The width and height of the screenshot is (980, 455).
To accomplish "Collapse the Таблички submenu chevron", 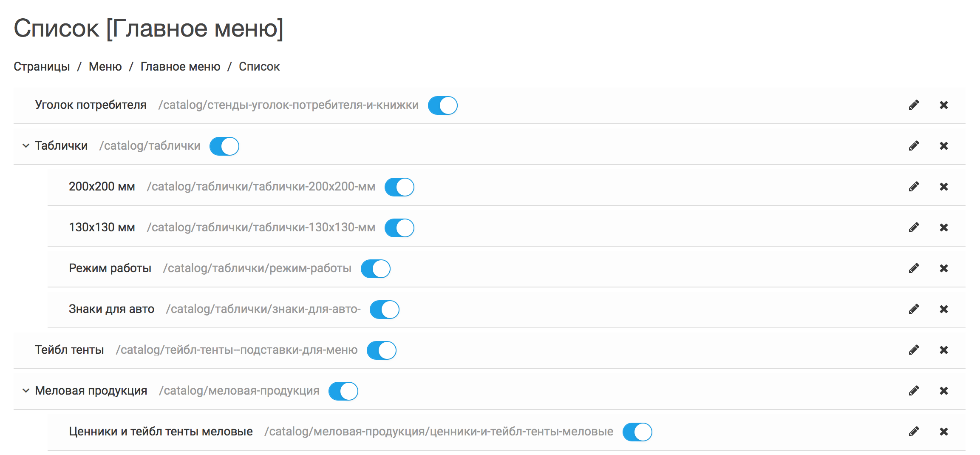I will pyautogui.click(x=26, y=146).
